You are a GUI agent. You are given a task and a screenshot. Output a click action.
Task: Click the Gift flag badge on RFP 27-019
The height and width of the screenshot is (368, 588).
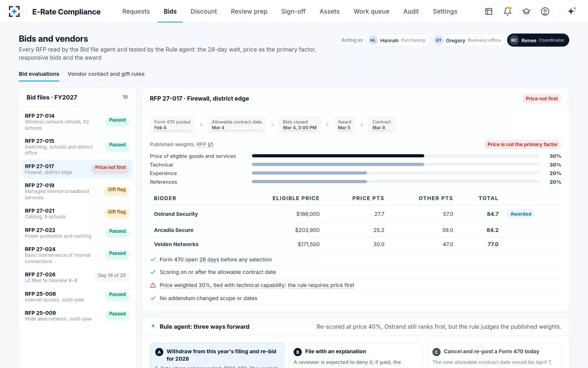tap(117, 190)
